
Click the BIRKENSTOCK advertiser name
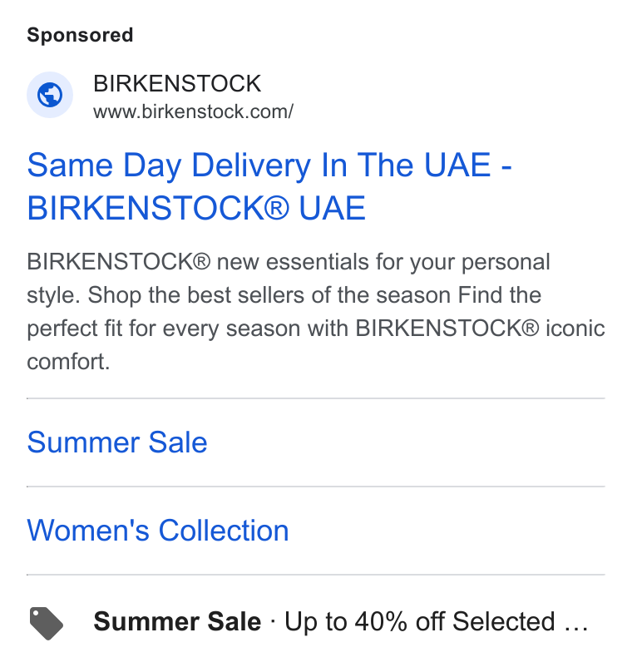[177, 83]
